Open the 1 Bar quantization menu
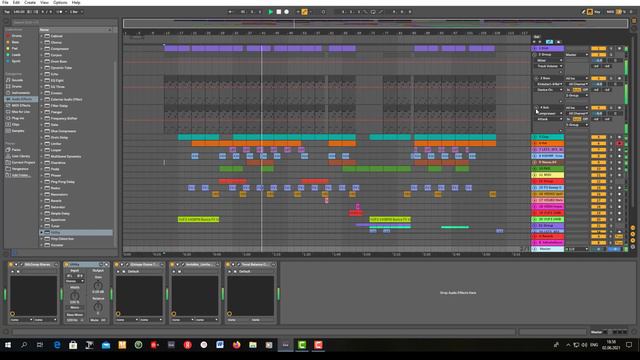The image size is (640, 360). 76,12
